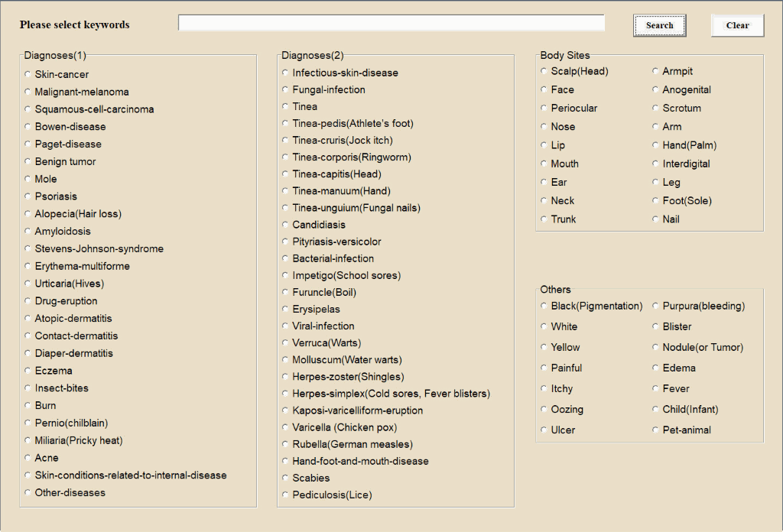783x532 pixels.
Task: Select the Skin-cancer radio button
Action: point(28,74)
